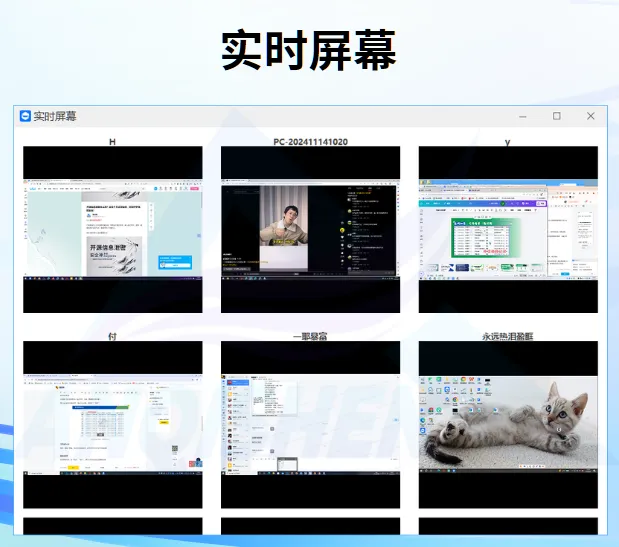Click the H name label

click(x=113, y=142)
